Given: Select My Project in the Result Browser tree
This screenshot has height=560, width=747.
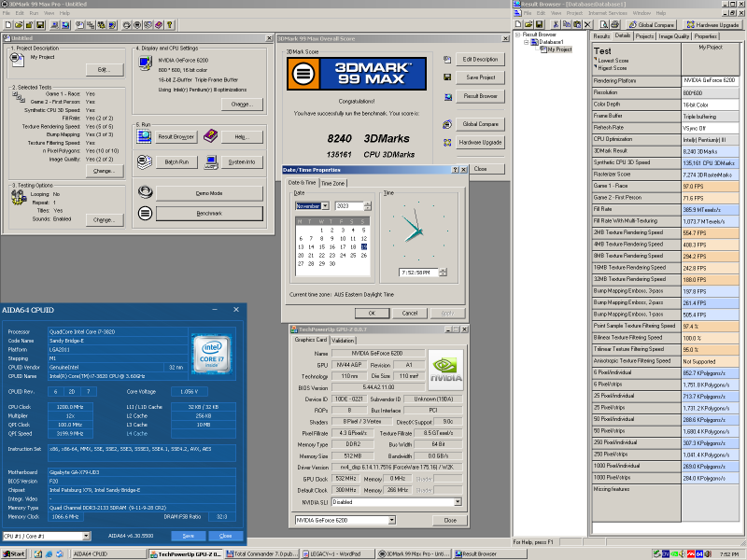Looking at the screenshot, I should [x=559, y=49].
